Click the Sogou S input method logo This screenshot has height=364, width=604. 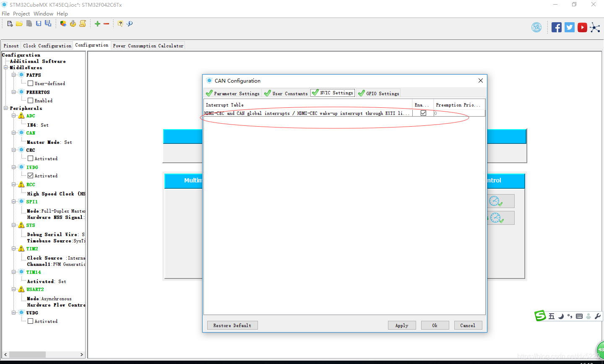(x=540, y=316)
